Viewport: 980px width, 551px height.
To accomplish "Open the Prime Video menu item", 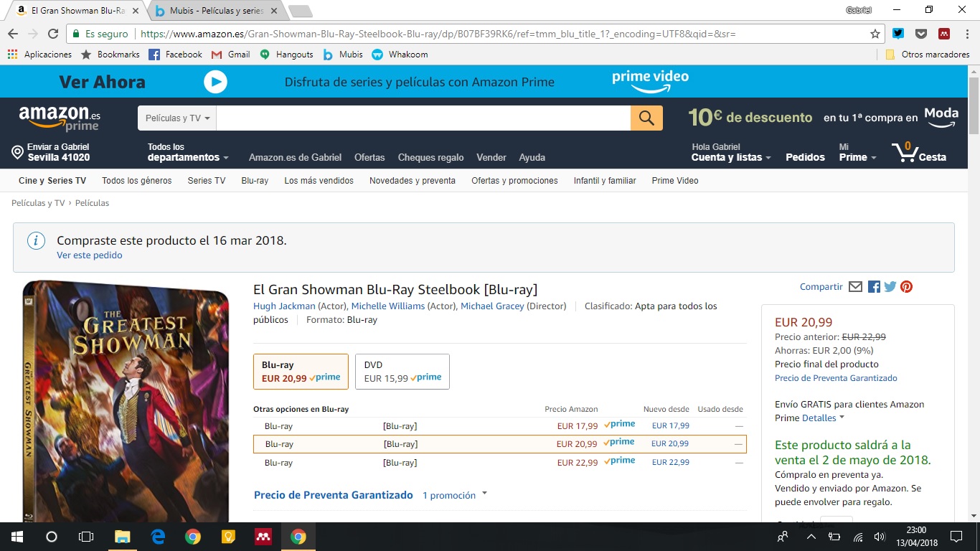I will pos(675,181).
